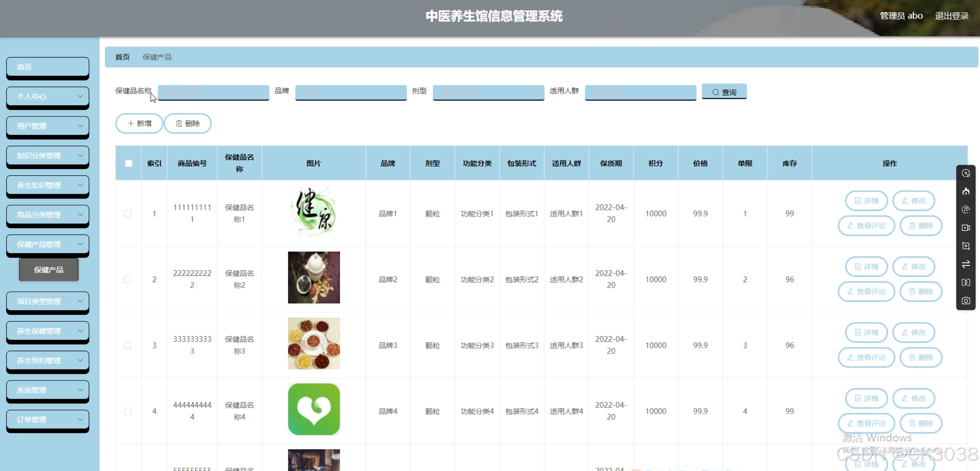980x471 pixels.
Task: Go to 首页 in the sidebar
Action: (48, 67)
